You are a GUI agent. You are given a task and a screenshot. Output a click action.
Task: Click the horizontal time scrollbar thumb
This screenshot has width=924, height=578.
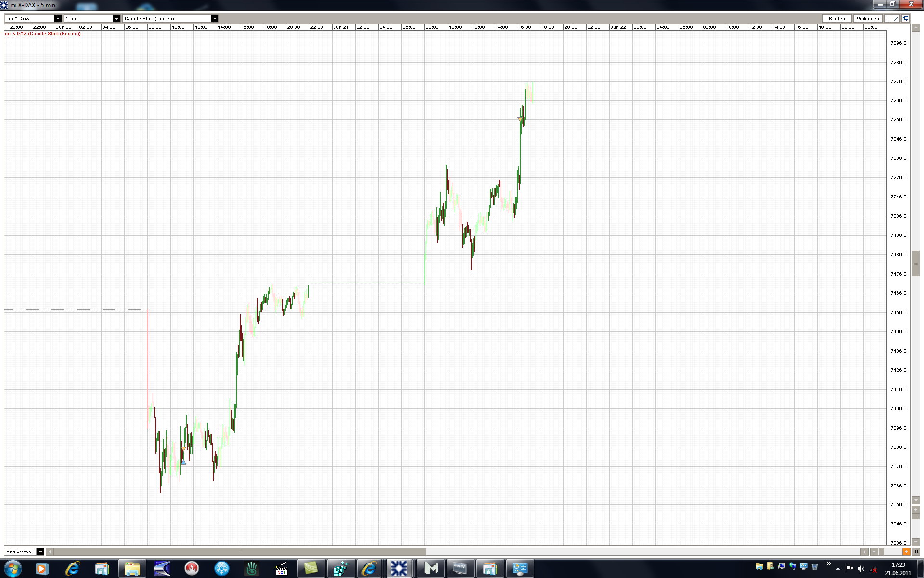[x=240, y=552]
